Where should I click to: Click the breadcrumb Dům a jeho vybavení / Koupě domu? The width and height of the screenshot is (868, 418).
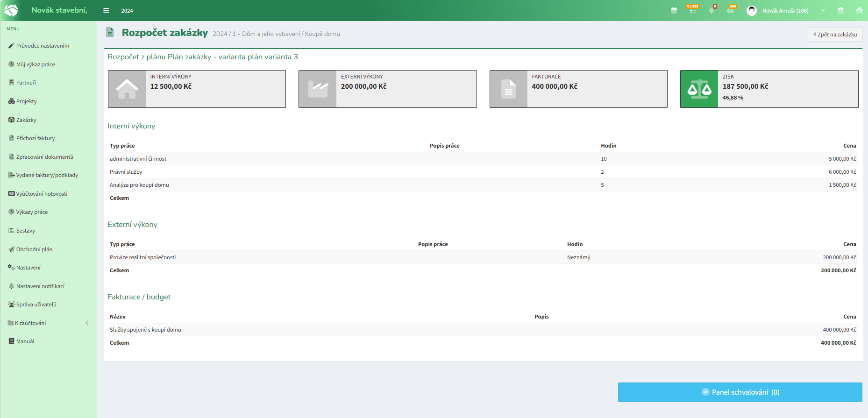pyautogui.click(x=291, y=34)
